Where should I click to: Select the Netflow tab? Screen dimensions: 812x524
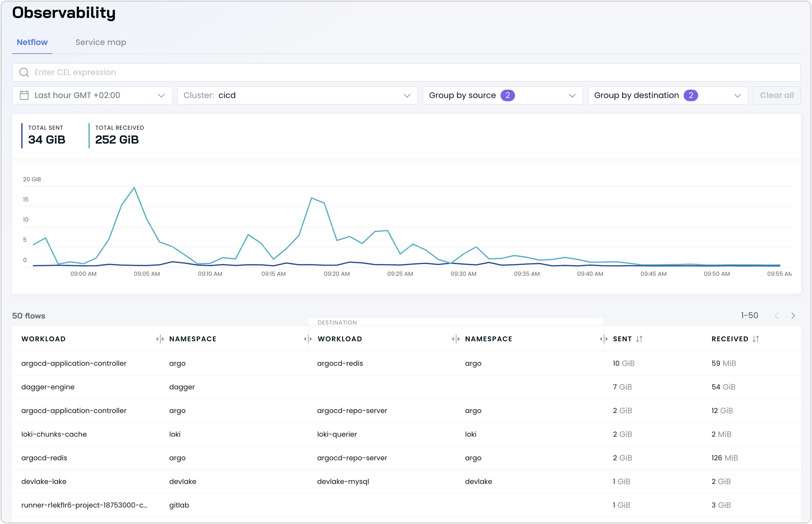point(32,42)
